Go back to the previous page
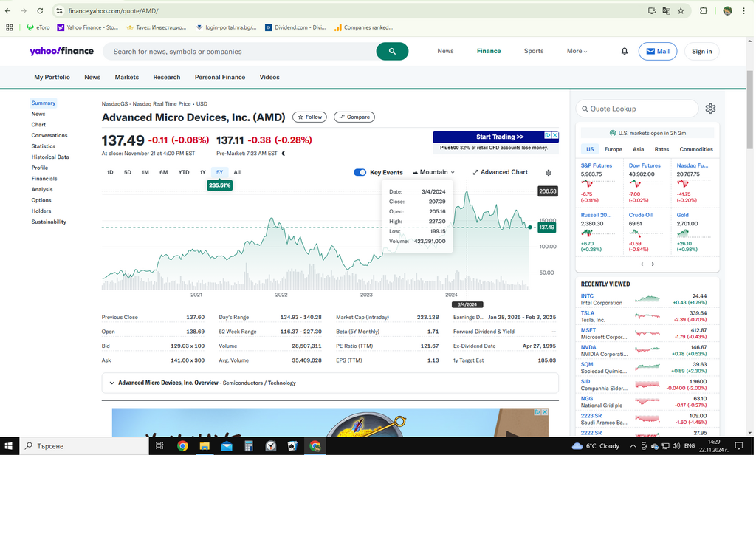Image resolution: width=756 pixels, height=540 pixels. tap(8, 10)
